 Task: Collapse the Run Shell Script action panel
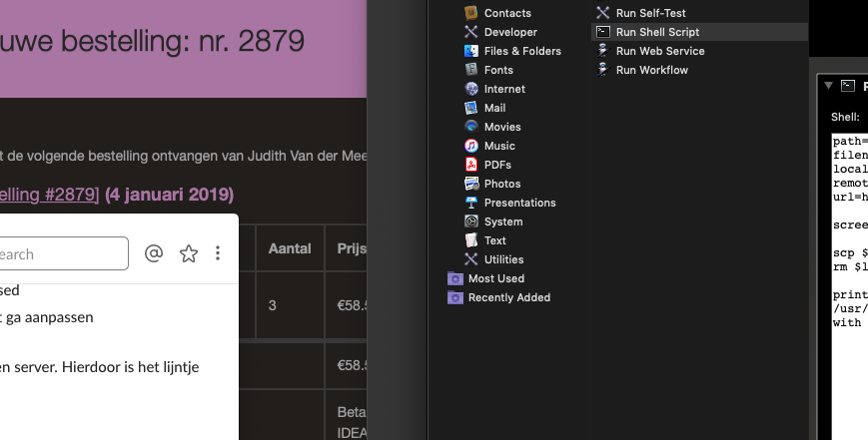(828, 86)
